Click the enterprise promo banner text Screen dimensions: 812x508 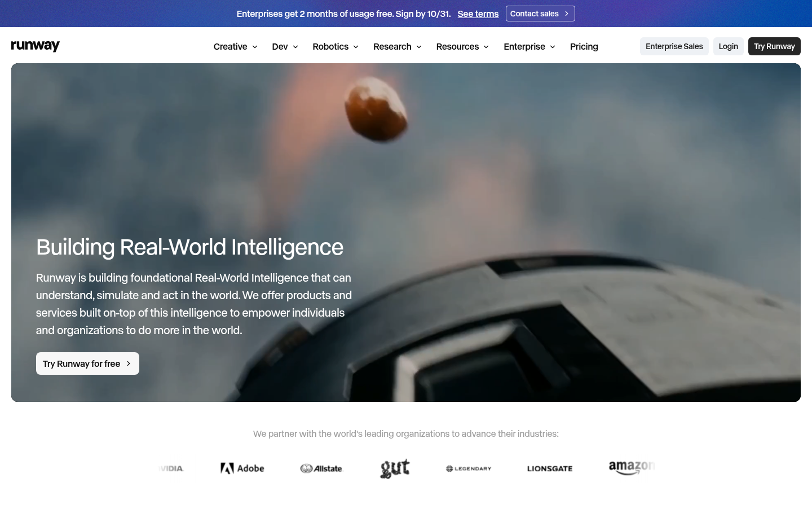tap(344, 14)
